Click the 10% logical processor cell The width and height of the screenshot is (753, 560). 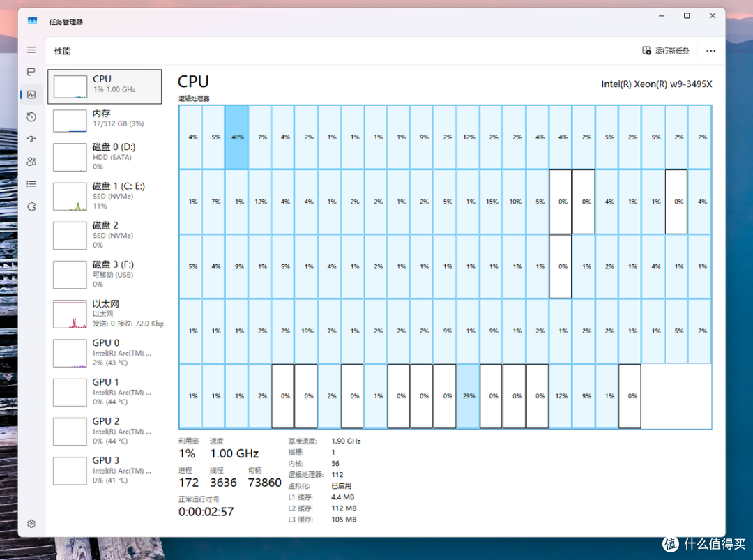coord(515,202)
